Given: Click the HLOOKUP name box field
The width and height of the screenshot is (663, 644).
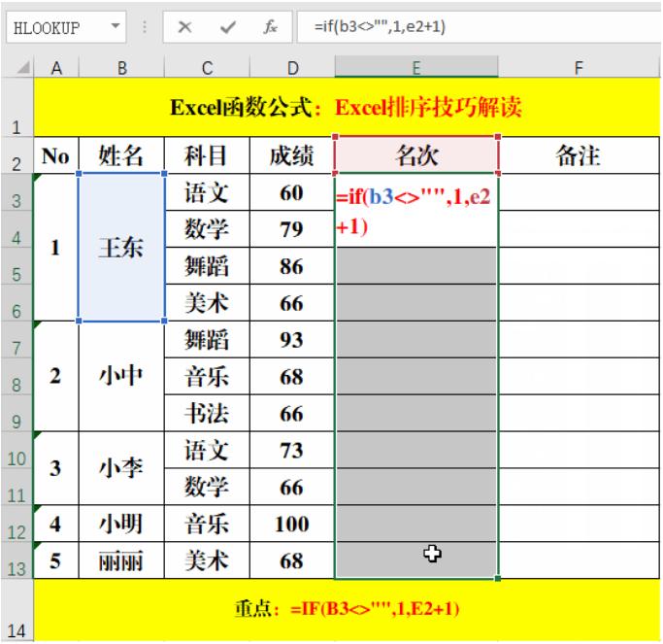Looking at the screenshot, I should 66,27.
